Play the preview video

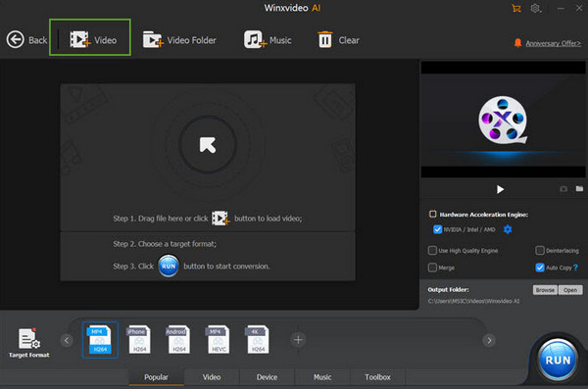500,189
